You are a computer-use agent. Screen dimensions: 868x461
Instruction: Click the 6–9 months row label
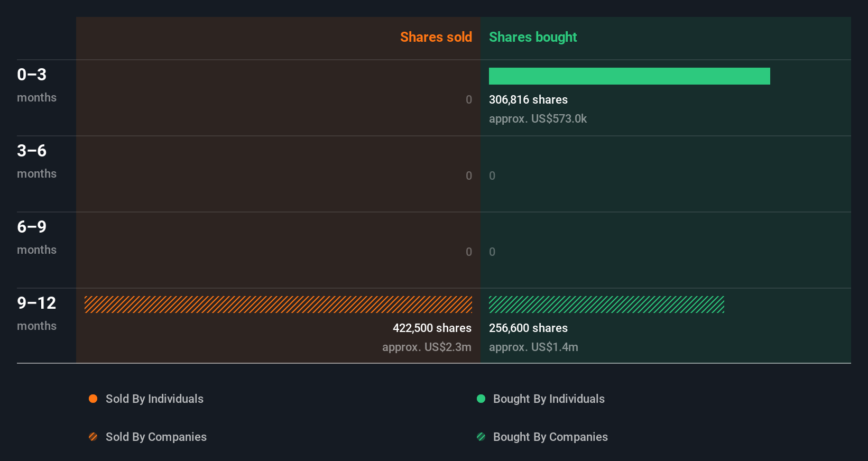[x=36, y=237]
